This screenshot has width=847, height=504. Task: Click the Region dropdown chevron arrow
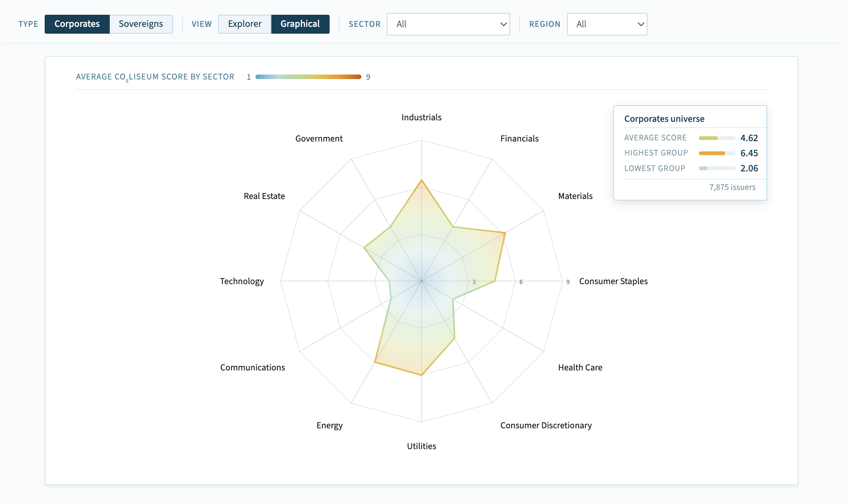tap(641, 24)
